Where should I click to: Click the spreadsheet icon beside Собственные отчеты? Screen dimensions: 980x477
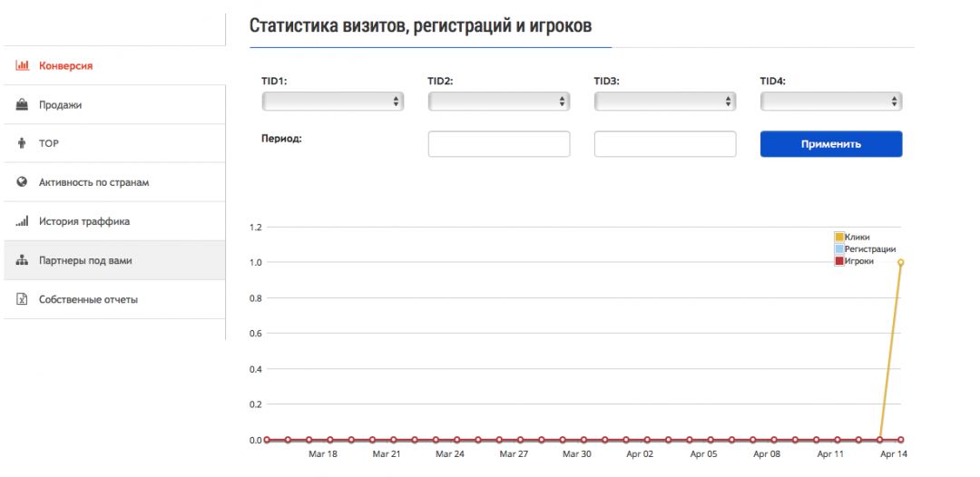tap(22, 299)
